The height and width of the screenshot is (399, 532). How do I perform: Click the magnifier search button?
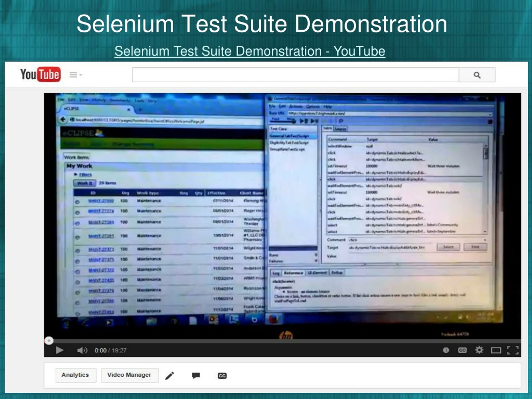coord(477,75)
